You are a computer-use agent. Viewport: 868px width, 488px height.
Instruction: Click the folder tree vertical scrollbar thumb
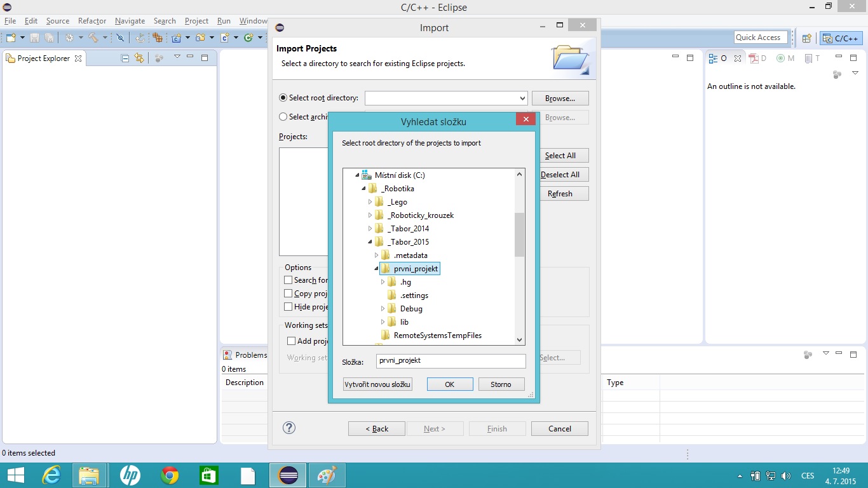coord(519,234)
